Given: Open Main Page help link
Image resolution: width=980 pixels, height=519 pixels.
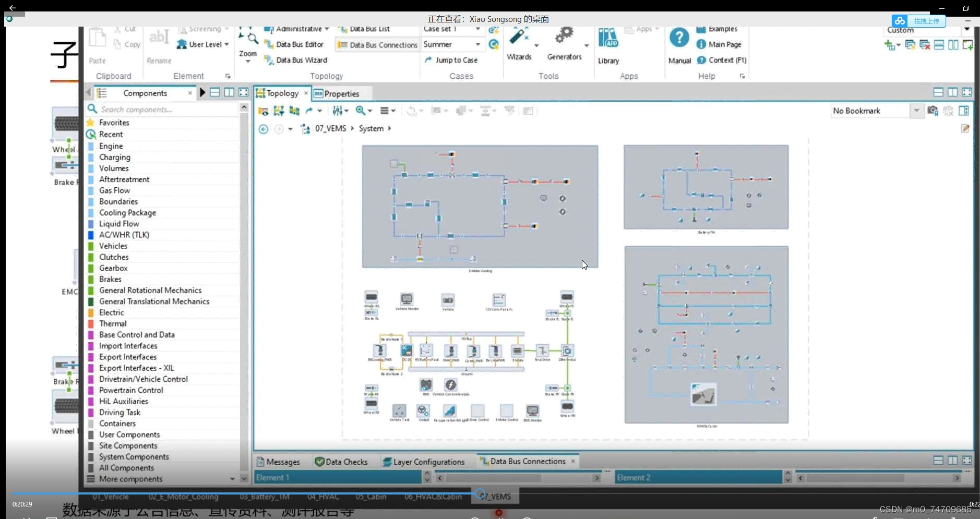Looking at the screenshot, I should [x=719, y=44].
